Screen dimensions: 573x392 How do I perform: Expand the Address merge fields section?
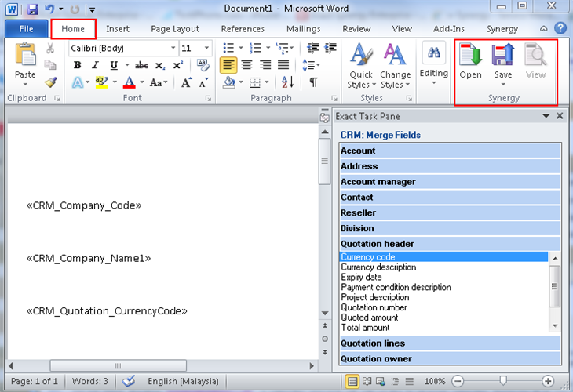tap(451, 166)
